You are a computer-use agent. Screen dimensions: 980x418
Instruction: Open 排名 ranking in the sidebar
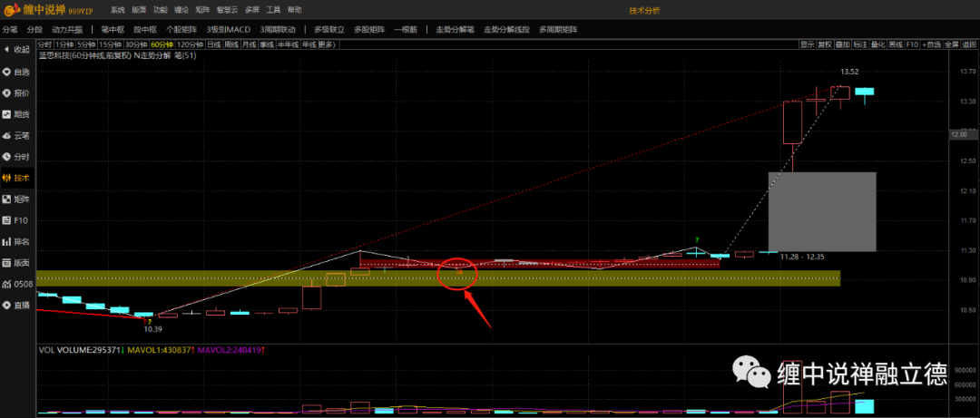tap(16, 242)
